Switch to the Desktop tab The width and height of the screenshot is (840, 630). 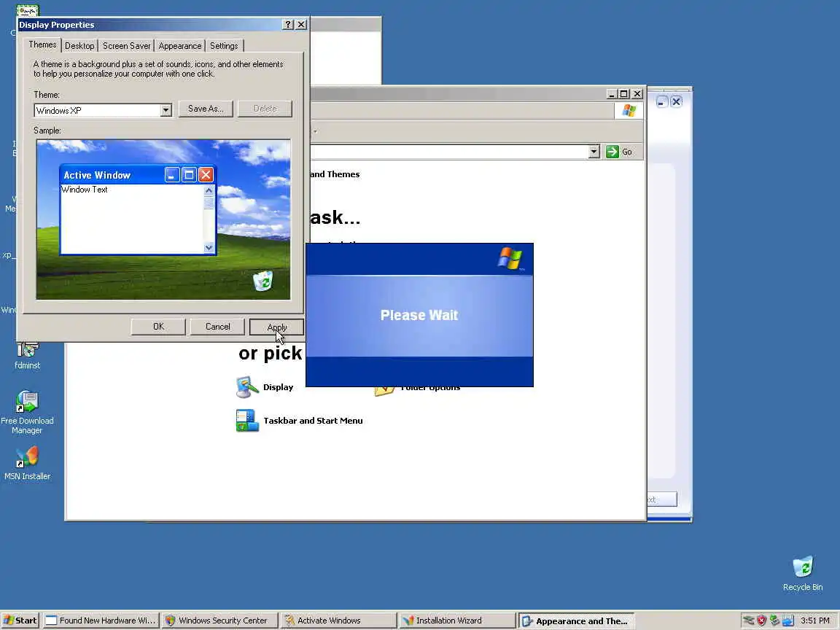pos(79,46)
